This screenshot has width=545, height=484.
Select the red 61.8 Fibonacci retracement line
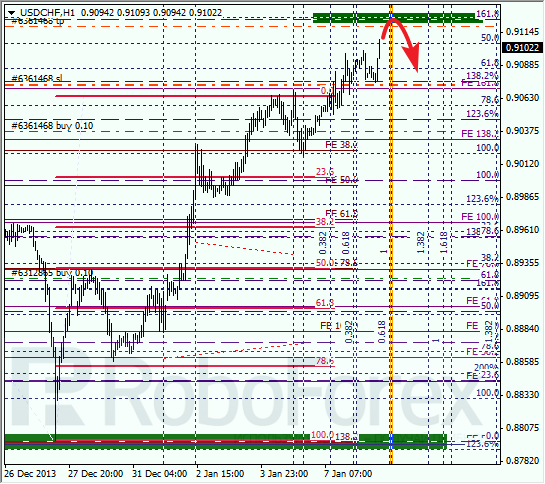point(195,308)
